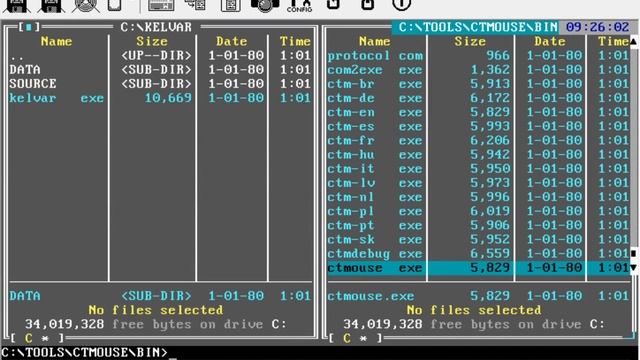Image resolution: width=640 pixels, height=360 pixels.
Task: Click the C:\TOOLS\CTMOUSE\BIN panel title
Action: tap(478, 27)
